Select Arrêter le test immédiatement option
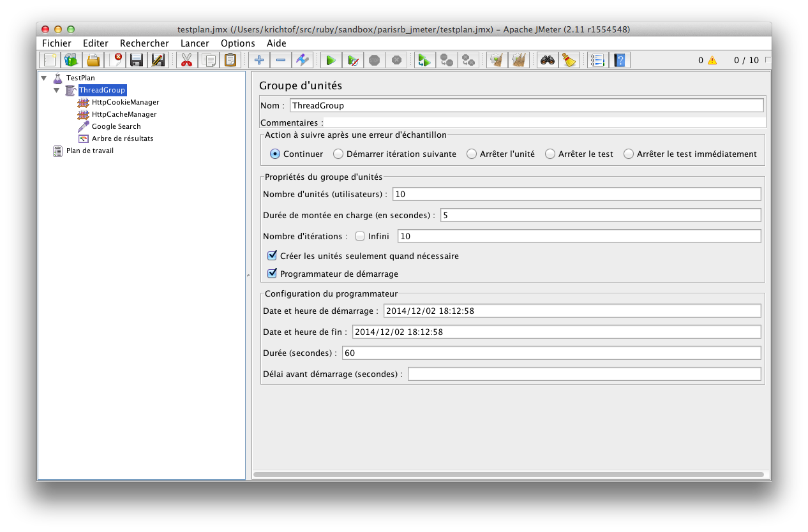 [629, 154]
